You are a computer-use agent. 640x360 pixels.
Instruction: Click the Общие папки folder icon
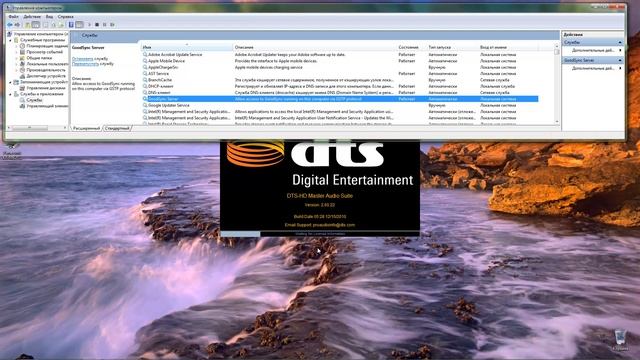tap(22, 58)
